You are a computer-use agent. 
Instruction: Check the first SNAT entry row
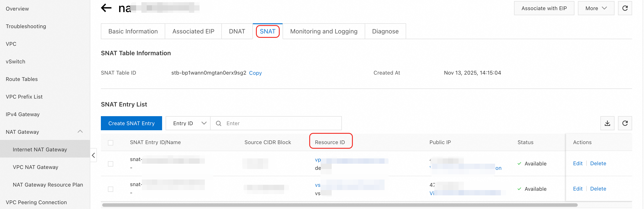[x=111, y=164]
